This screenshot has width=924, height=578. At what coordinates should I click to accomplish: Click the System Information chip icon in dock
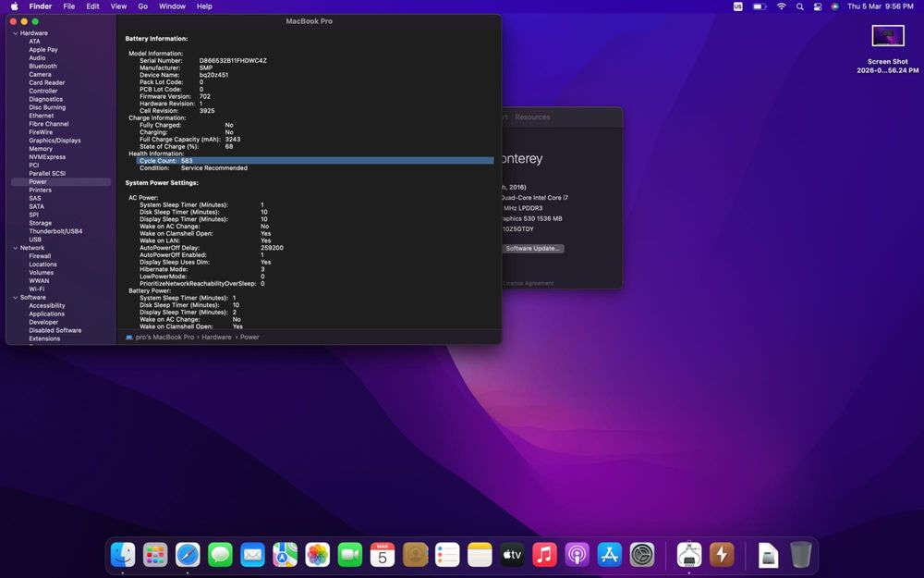coord(689,554)
